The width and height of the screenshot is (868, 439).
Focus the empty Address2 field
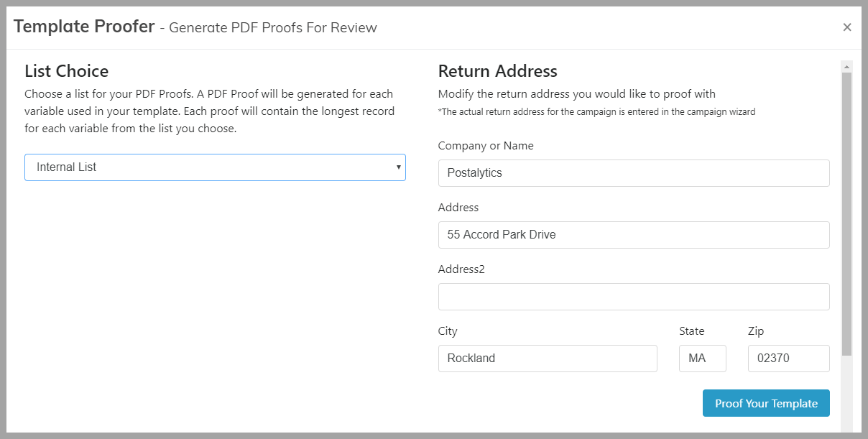(634, 297)
